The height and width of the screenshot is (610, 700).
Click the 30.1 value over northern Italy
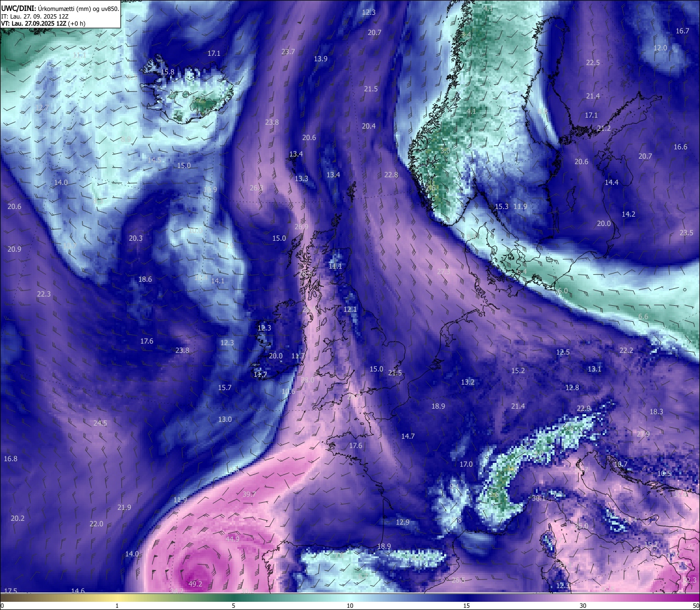pos(539,498)
